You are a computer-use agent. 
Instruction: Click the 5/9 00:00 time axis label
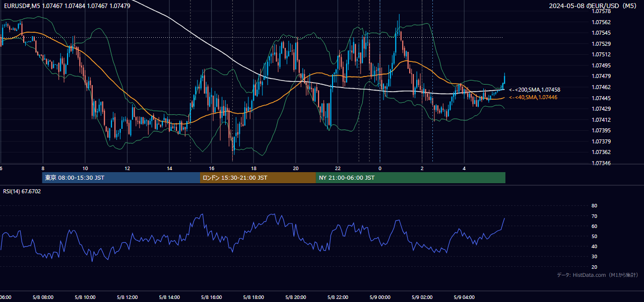tap(380, 297)
